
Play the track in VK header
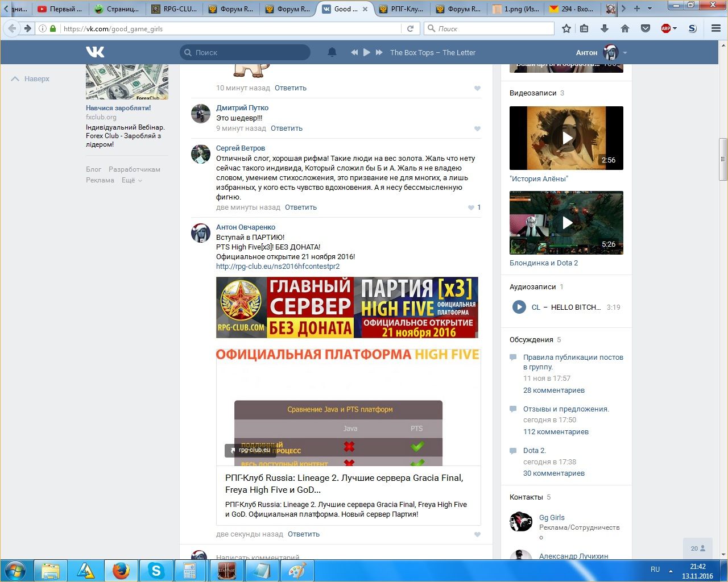(367, 52)
